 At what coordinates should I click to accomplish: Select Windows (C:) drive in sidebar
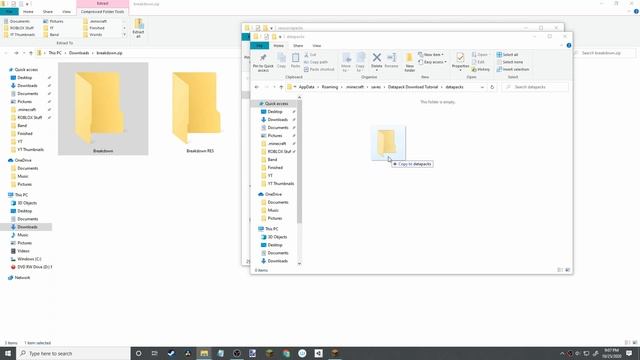(x=29, y=259)
